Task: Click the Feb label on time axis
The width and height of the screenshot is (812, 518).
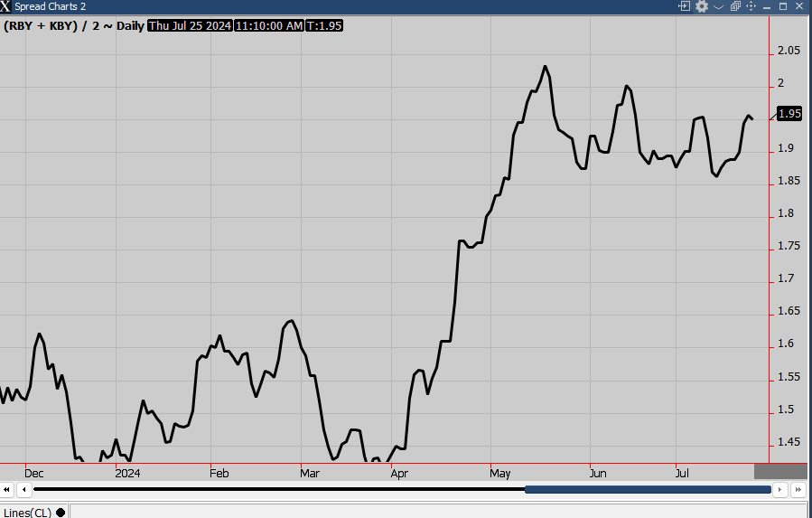Action: (219, 474)
